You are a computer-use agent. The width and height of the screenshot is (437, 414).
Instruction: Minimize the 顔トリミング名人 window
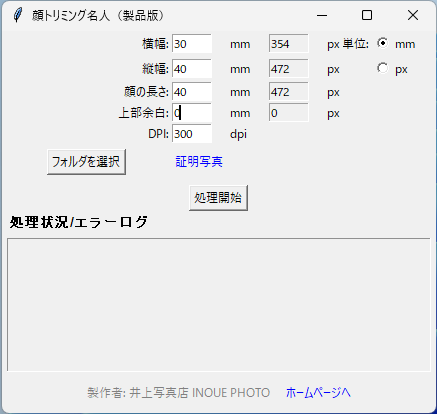322,15
